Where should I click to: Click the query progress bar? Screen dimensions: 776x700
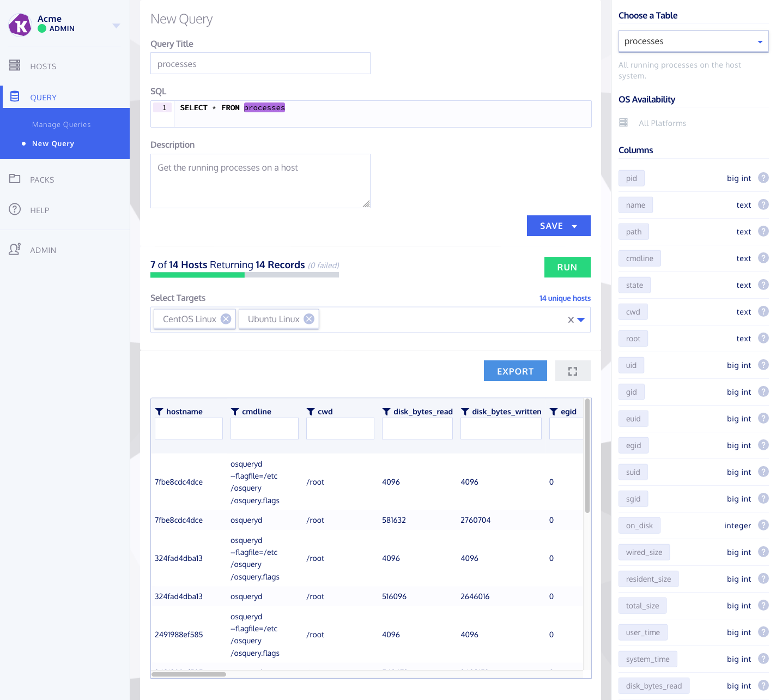[x=245, y=275]
